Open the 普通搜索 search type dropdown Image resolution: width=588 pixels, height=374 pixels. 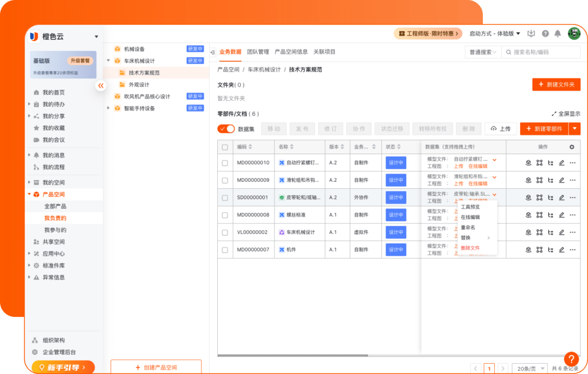tap(482, 52)
